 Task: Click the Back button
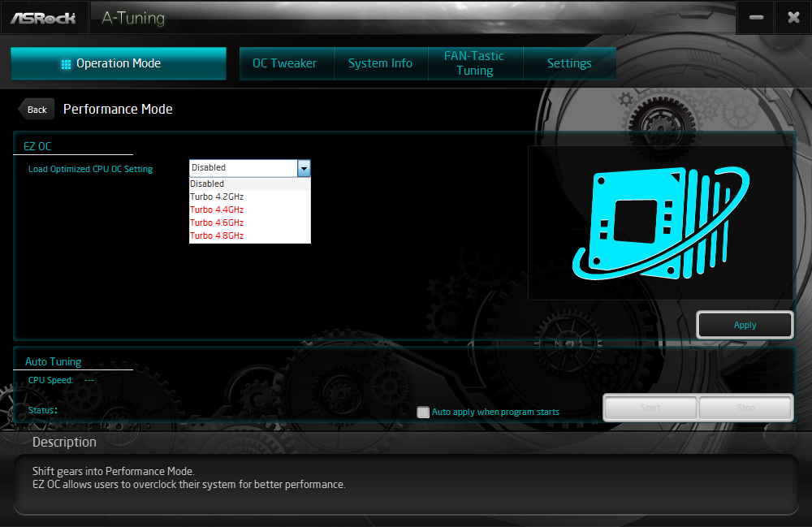(x=37, y=110)
